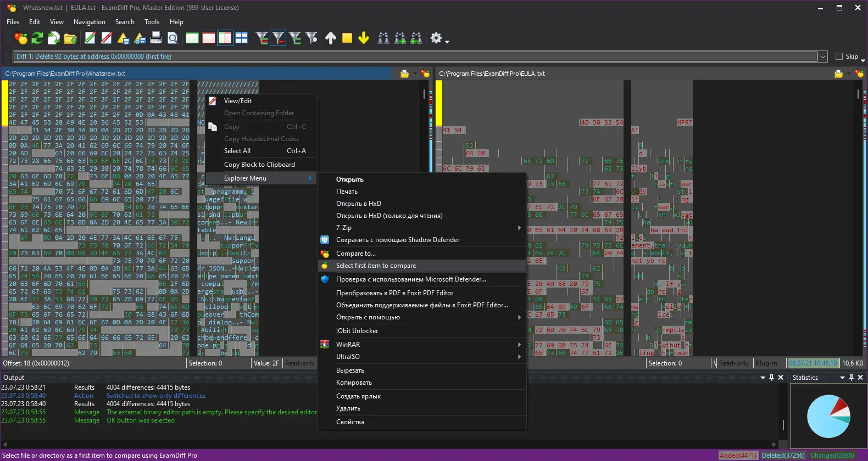Viewport: 868px width, 461px height.
Task: Open the Search menu
Action: click(x=125, y=22)
